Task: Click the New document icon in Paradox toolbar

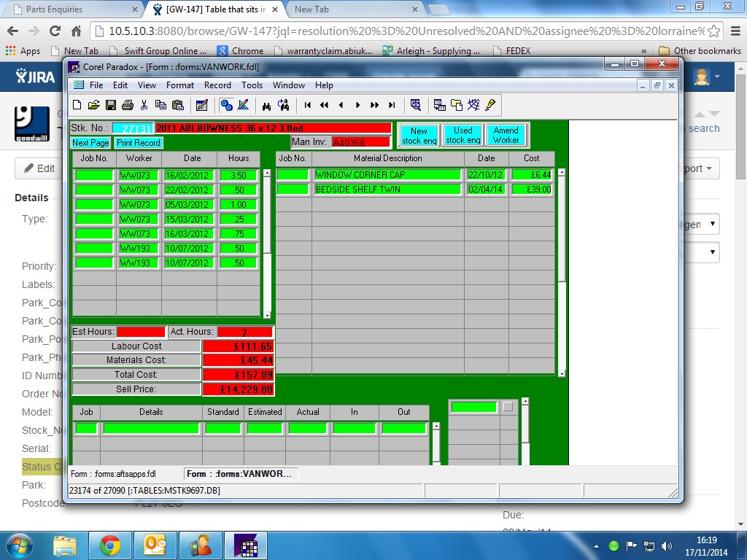Action: (77, 105)
